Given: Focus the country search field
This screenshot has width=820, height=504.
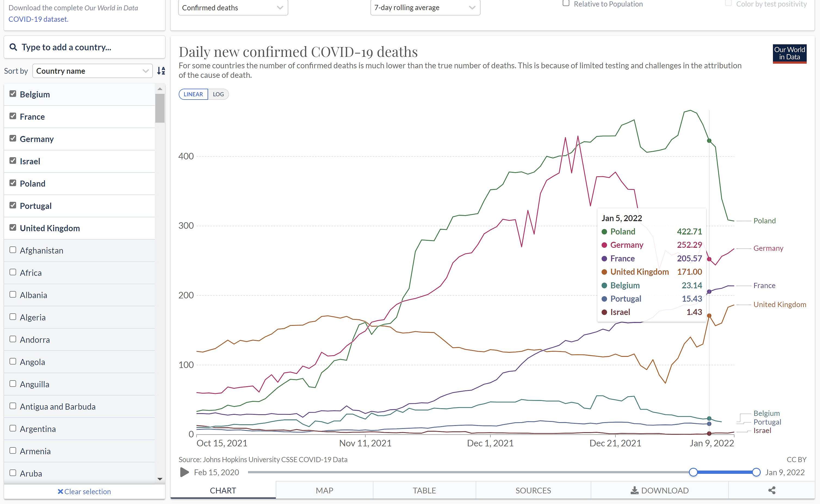Looking at the screenshot, I should [85, 47].
